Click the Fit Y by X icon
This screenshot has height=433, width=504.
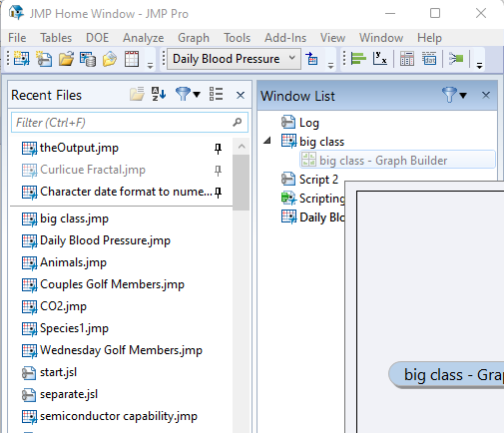(379, 59)
